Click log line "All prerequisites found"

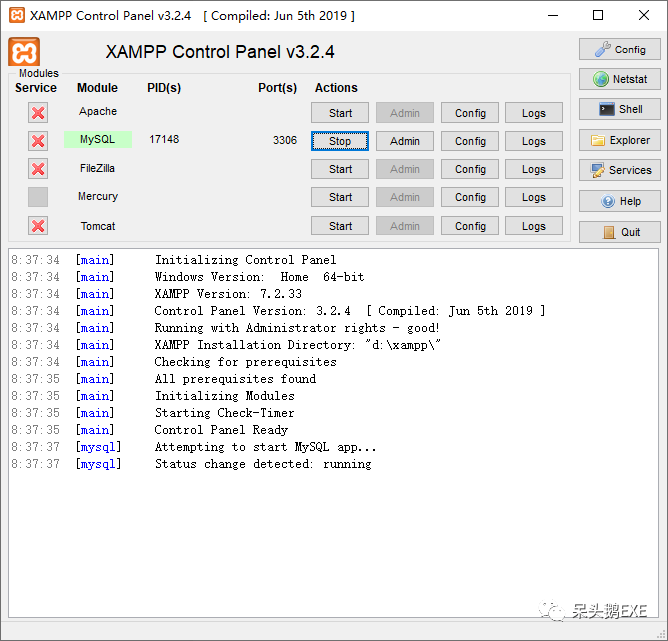(x=236, y=379)
